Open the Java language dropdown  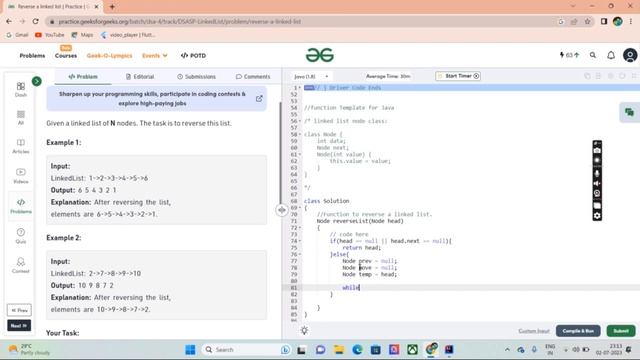(x=311, y=76)
